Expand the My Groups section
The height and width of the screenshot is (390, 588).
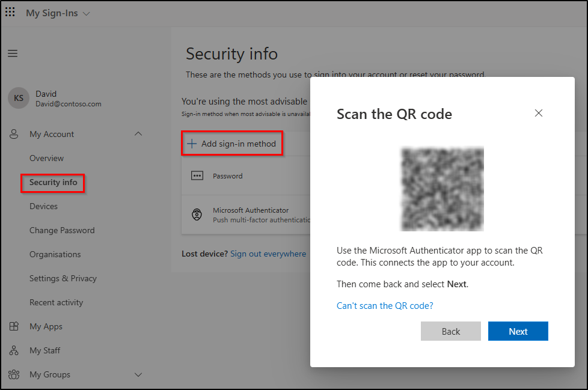[138, 374]
